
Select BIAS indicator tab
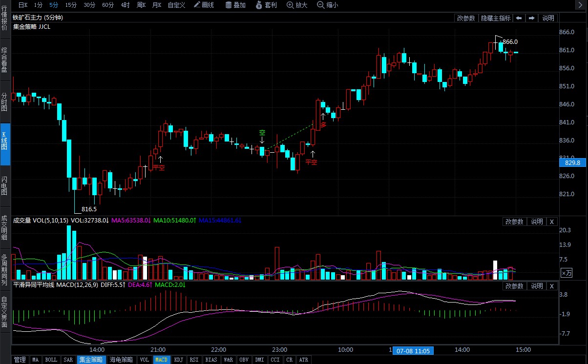[211, 360]
